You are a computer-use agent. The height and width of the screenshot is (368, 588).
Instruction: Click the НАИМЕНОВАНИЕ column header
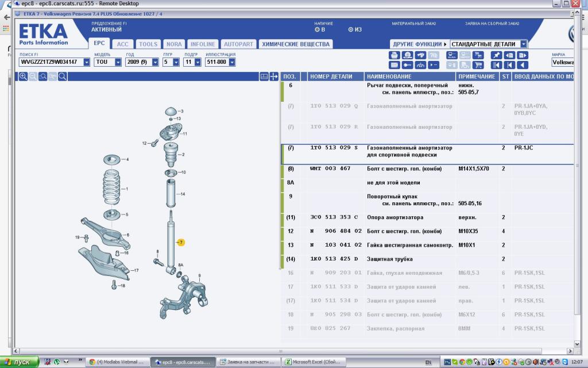(410, 76)
